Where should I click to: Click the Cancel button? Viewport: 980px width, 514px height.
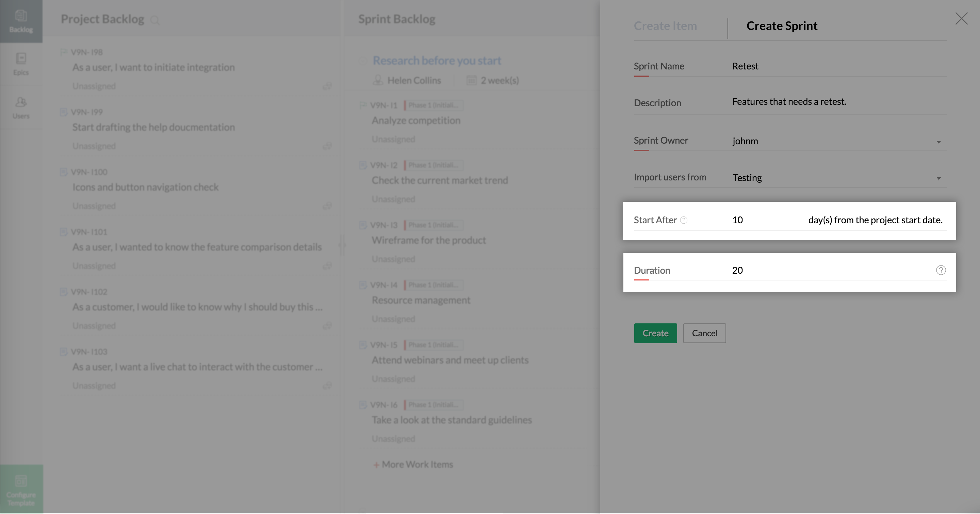704,333
